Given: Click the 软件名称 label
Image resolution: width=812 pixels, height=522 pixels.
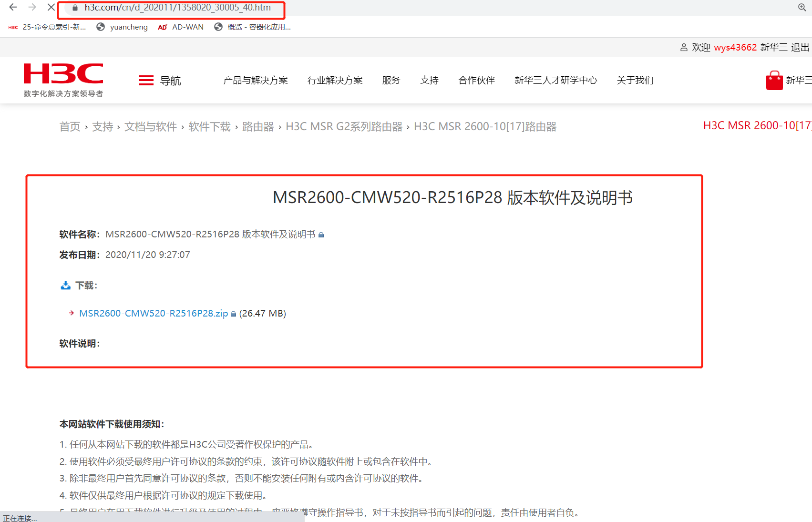Looking at the screenshot, I should point(79,234).
